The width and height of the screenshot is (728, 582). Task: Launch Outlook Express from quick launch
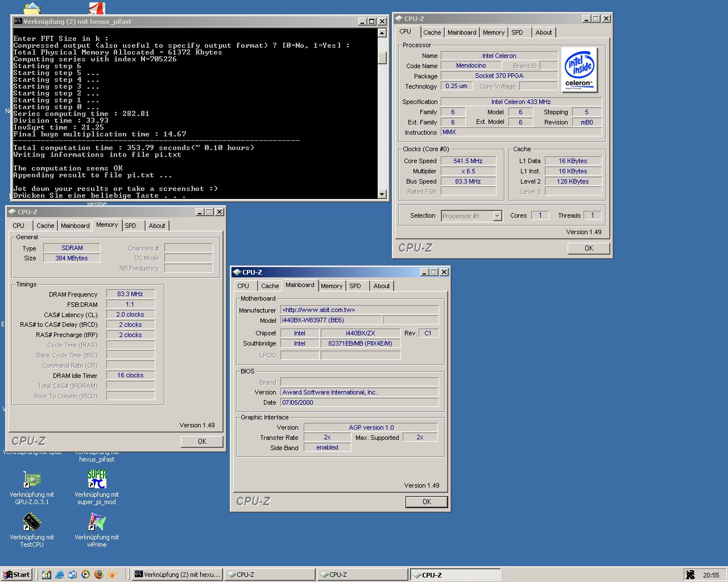point(72,575)
